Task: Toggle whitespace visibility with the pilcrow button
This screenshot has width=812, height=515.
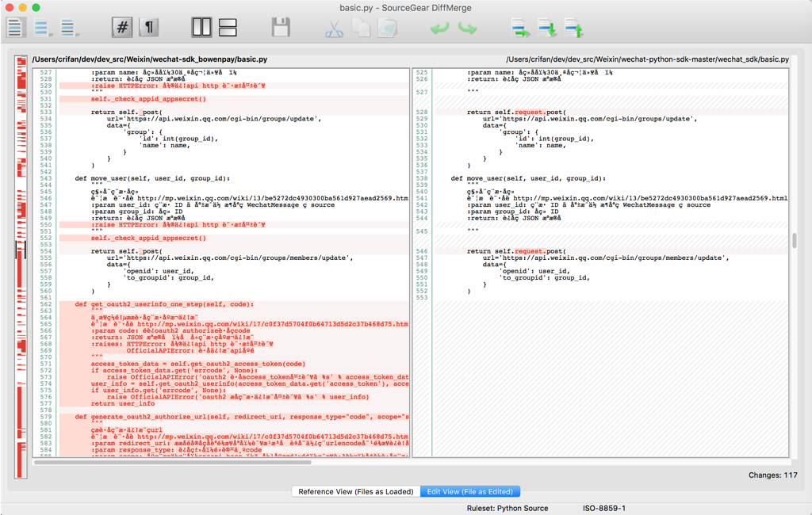Action: click(148, 28)
